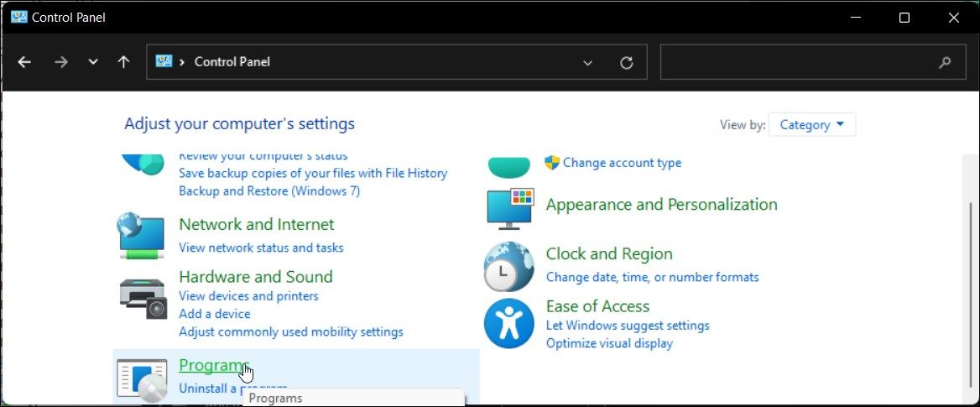
Task: Go up one level with up arrow
Action: pos(123,62)
